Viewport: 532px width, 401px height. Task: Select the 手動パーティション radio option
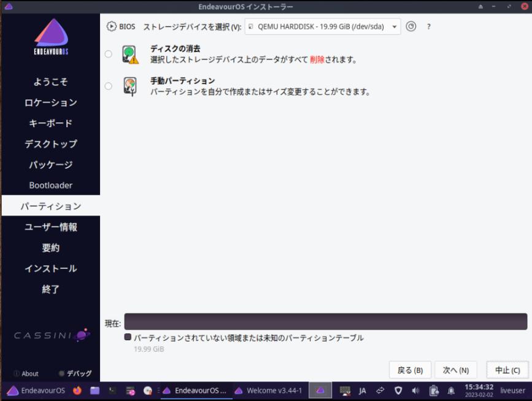(108, 86)
